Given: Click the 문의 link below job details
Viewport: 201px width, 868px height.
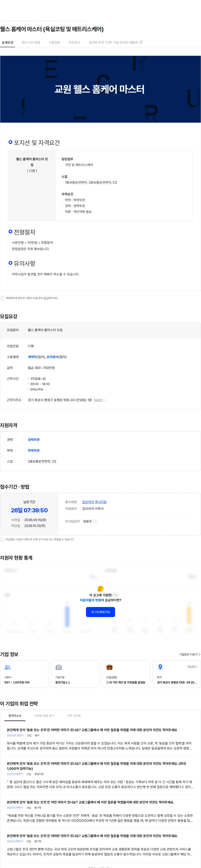Looking at the screenshot, I should (x=46, y=298).
